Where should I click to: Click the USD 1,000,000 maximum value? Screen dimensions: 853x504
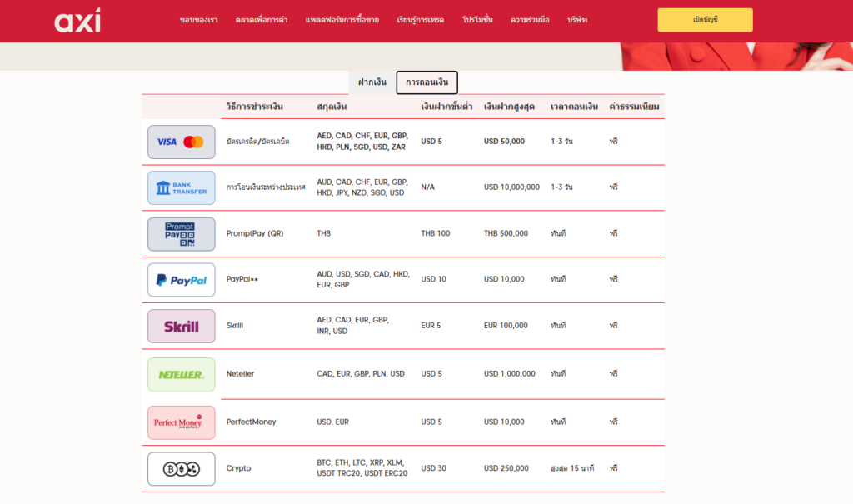pos(510,374)
